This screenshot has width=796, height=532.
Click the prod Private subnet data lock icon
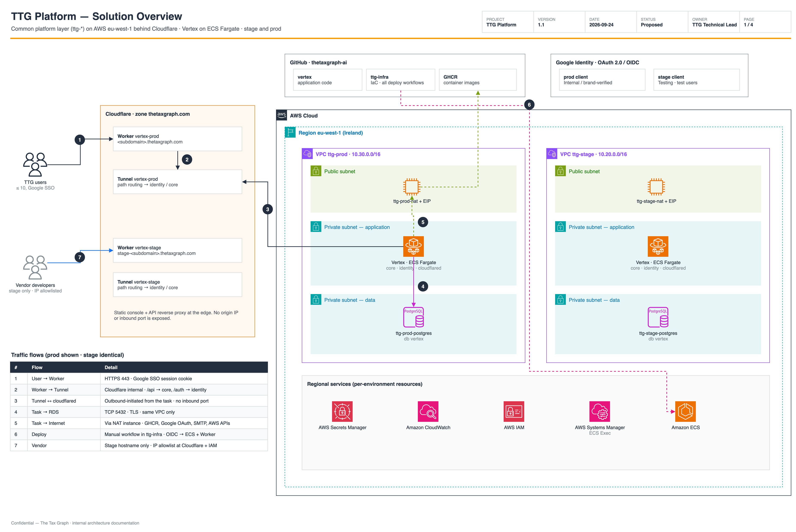(316, 300)
